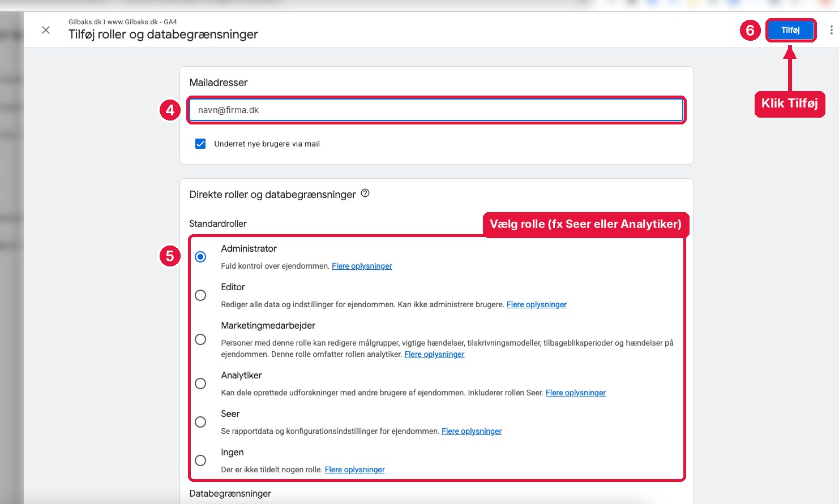Focus the Mailadresser email input field

[x=436, y=110]
